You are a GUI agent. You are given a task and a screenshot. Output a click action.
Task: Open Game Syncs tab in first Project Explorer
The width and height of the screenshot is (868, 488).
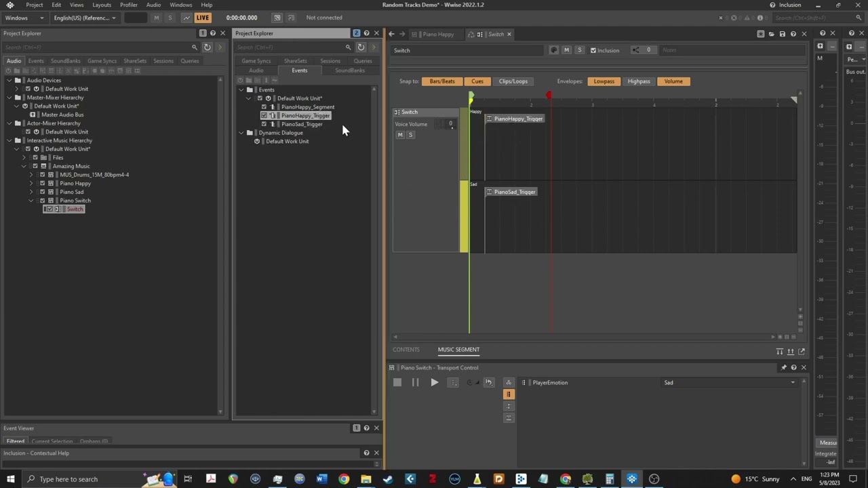(x=102, y=61)
